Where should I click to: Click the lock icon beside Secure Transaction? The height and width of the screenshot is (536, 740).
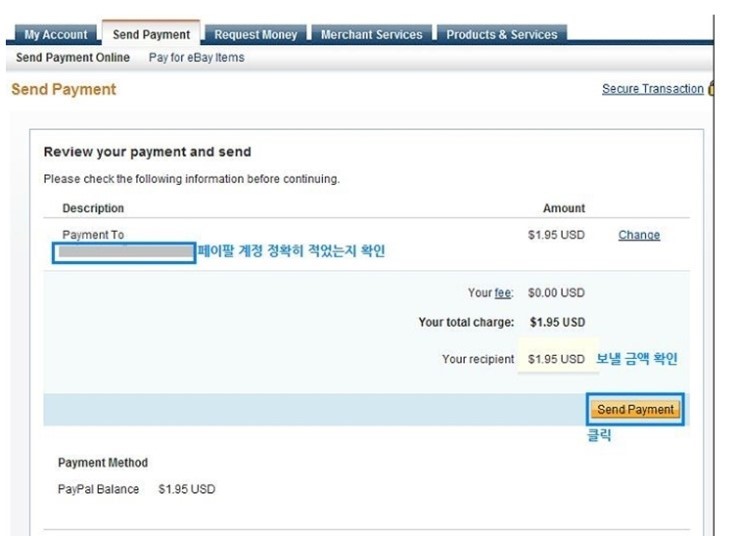711,89
